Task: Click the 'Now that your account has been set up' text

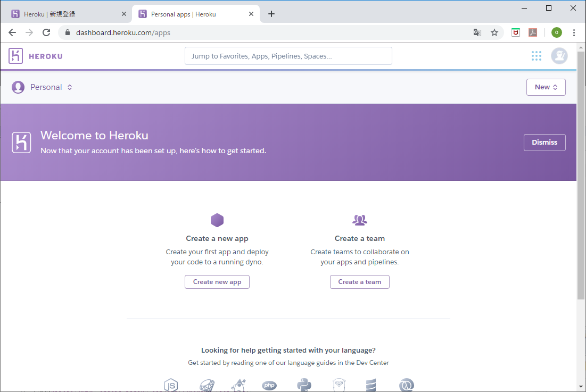Action: click(153, 151)
